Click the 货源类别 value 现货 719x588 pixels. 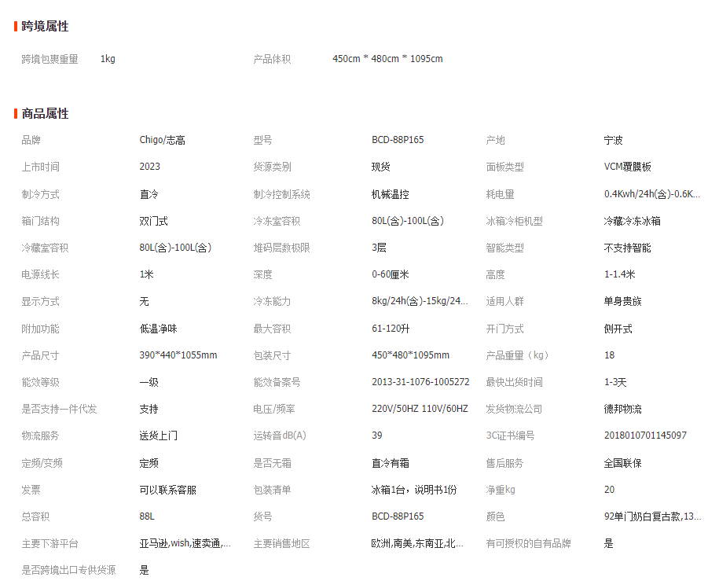[x=380, y=167]
